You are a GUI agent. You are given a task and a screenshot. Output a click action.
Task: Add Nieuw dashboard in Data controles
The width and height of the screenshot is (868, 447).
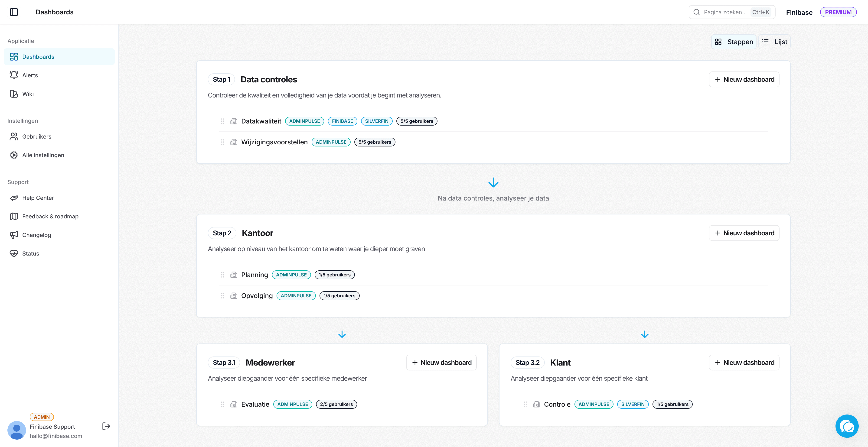tap(744, 80)
